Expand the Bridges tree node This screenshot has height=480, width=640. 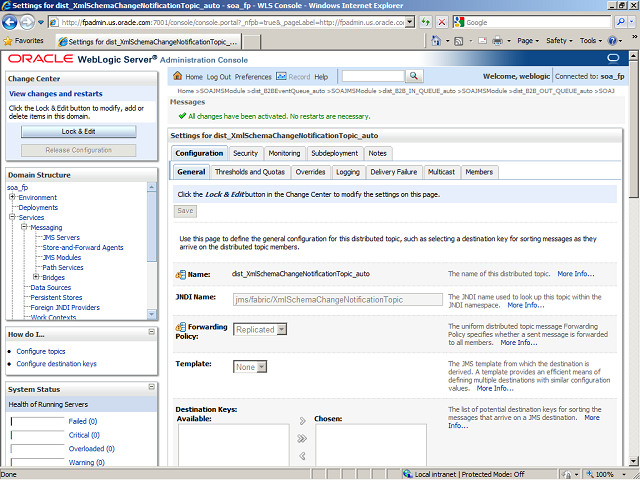pyautogui.click(x=36, y=277)
